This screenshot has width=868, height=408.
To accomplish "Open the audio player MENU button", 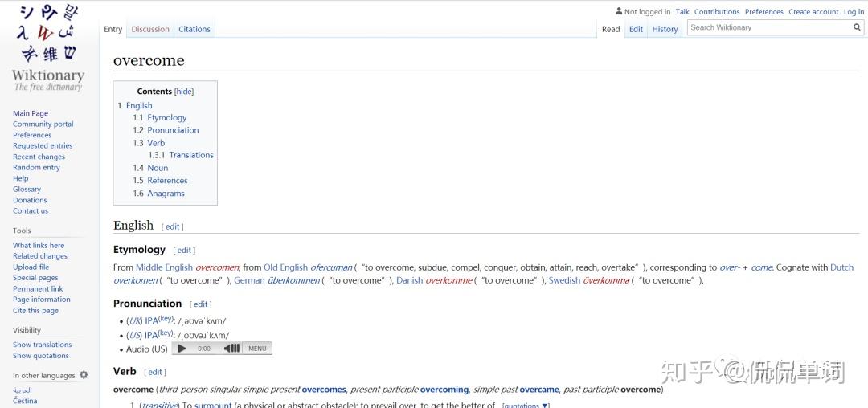I will (257, 349).
